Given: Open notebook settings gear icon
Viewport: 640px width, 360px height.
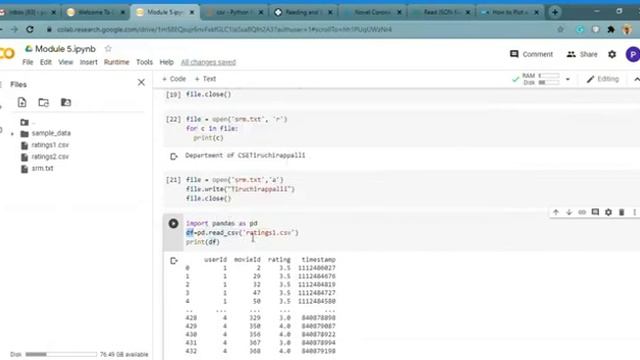Looking at the screenshot, I should point(612,54).
